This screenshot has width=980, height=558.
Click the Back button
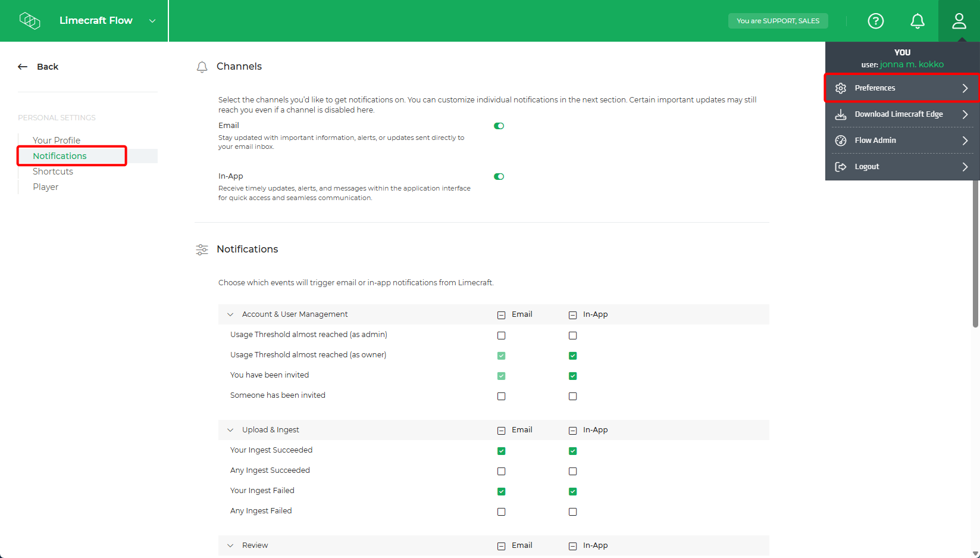[x=38, y=66]
